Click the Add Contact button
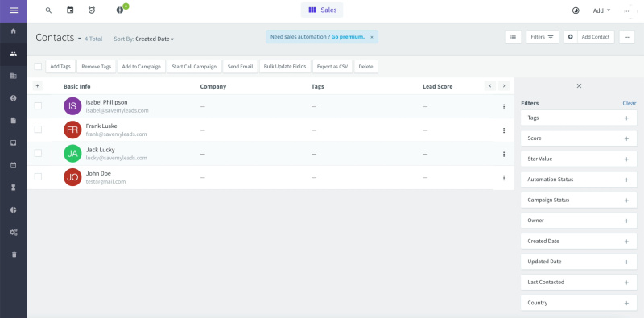The height and width of the screenshot is (318, 644). tap(596, 37)
